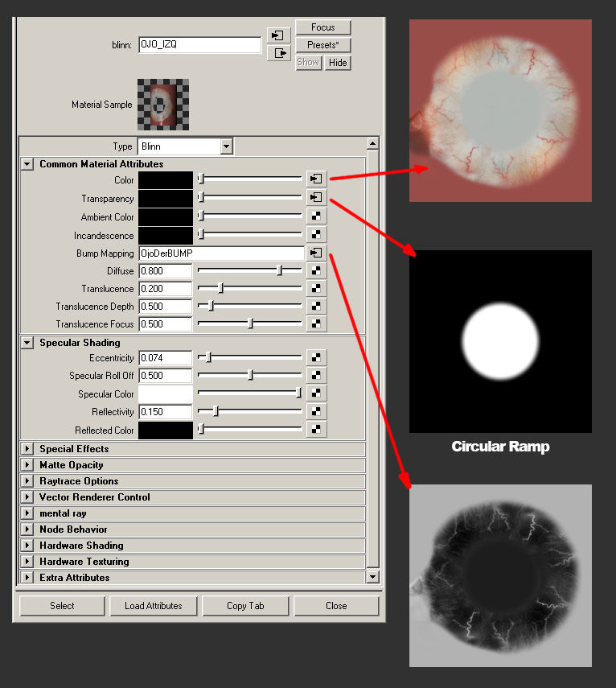Click the Reflected Color swatch

pyautogui.click(x=166, y=431)
